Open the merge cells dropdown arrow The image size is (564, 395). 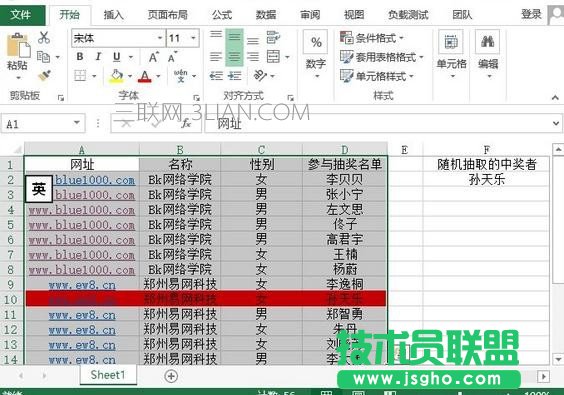pos(287,57)
